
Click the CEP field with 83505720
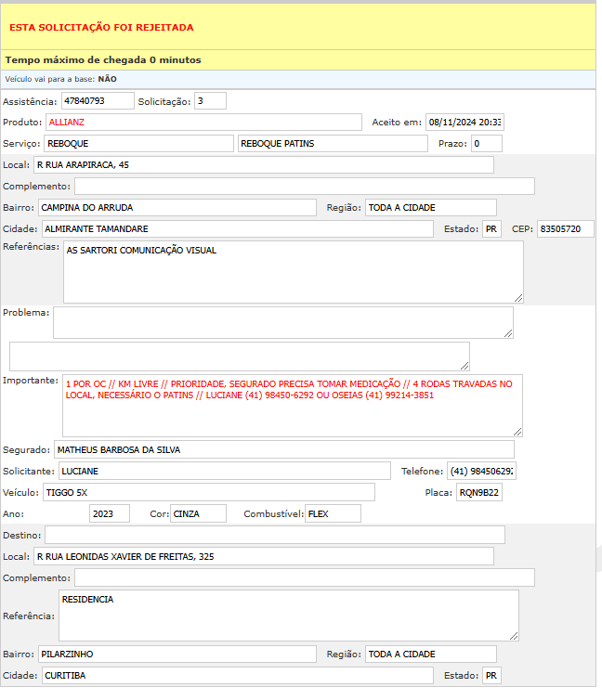click(x=565, y=228)
